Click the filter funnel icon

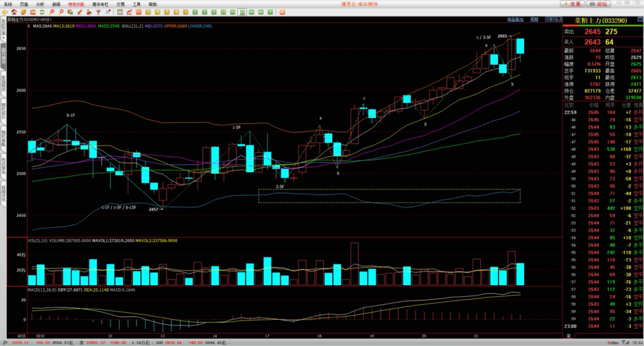(x=99, y=12)
